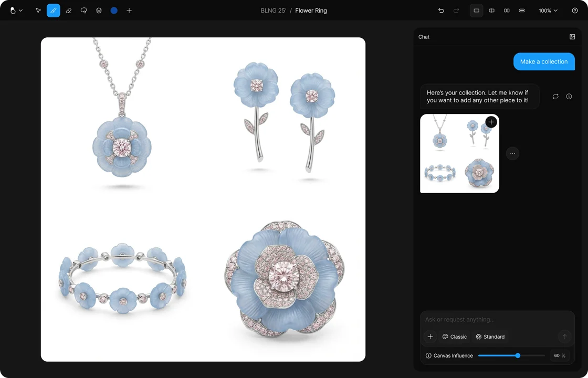Regenerate the collection response
This screenshot has height=378, width=588.
click(x=555, y=97)
